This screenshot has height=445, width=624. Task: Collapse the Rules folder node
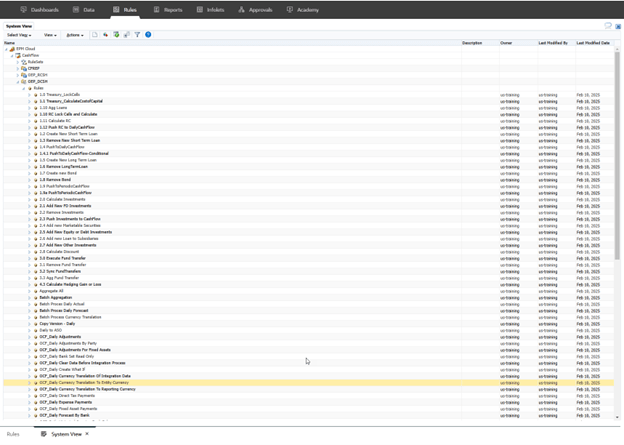pos(24,88)
